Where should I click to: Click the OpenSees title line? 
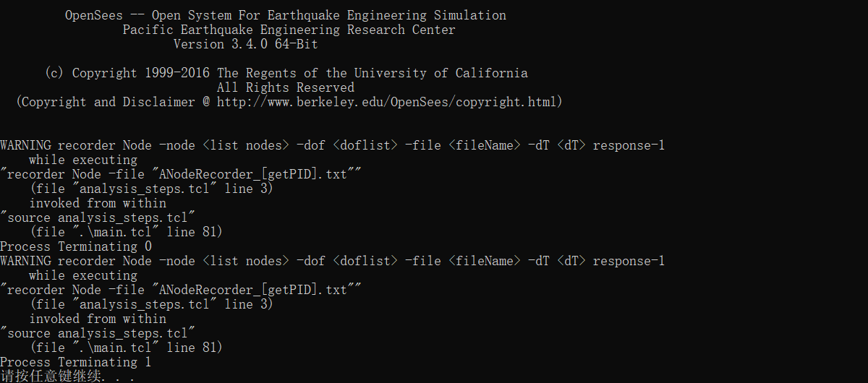(x=286, y=15)
